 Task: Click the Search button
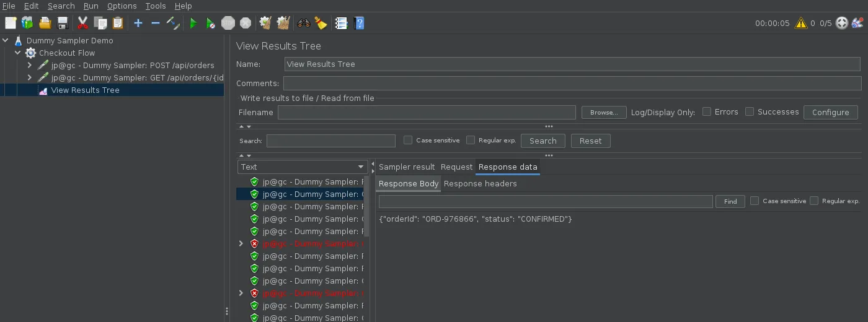tap(543, 141)
